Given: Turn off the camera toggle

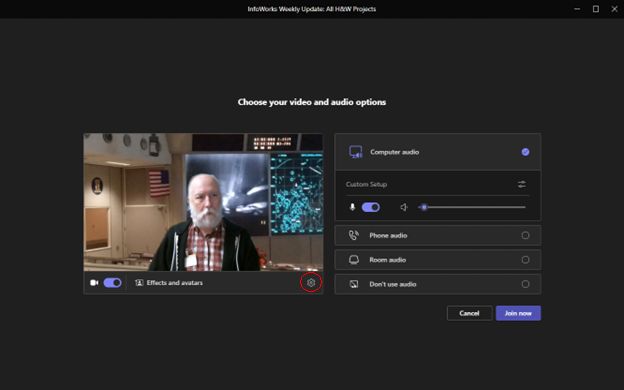Looking at the screenshot, I should click(113, 283).
